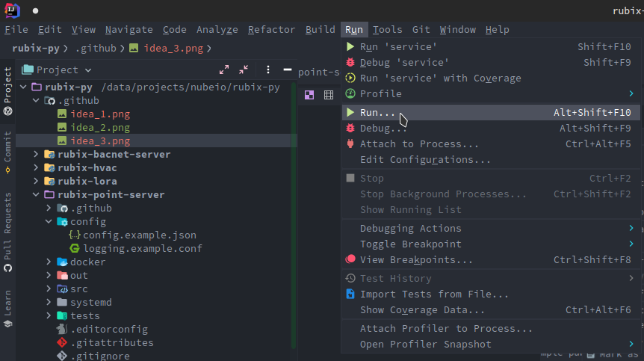Choose the Run... entry
This screenshot has width=644, height=361.
pos(491,113)
